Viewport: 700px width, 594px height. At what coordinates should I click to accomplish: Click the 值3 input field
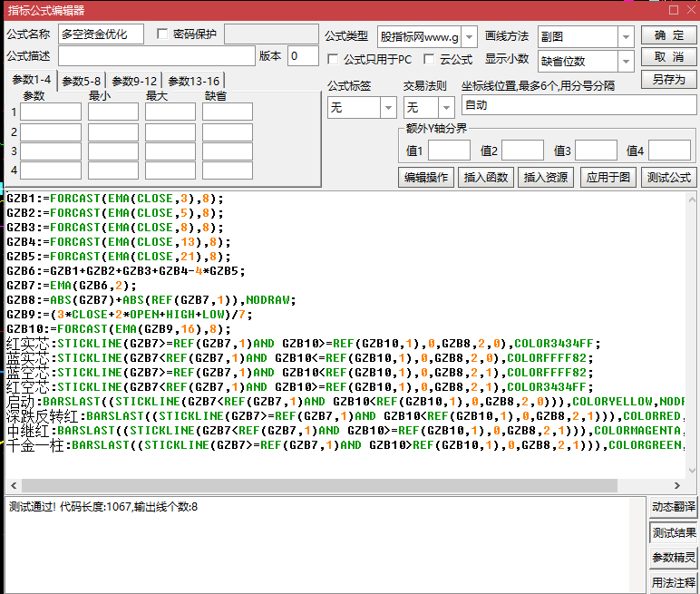pyautogui.click(x=596, y=150)
